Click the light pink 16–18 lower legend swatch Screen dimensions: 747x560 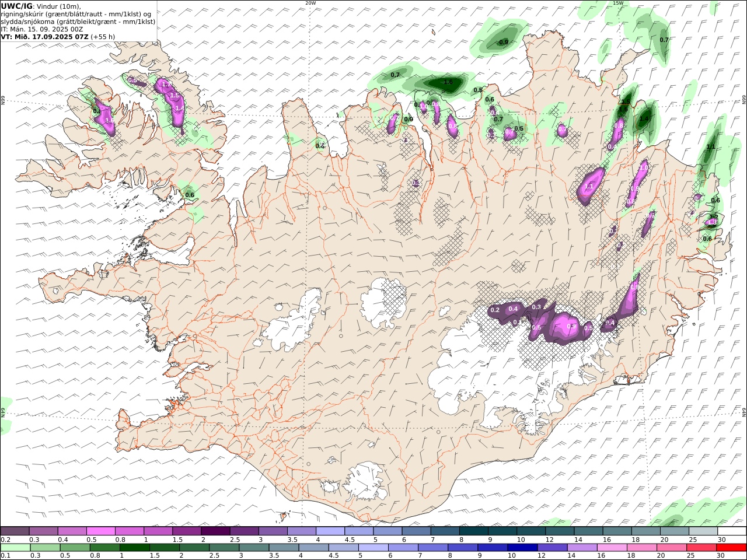612,547
